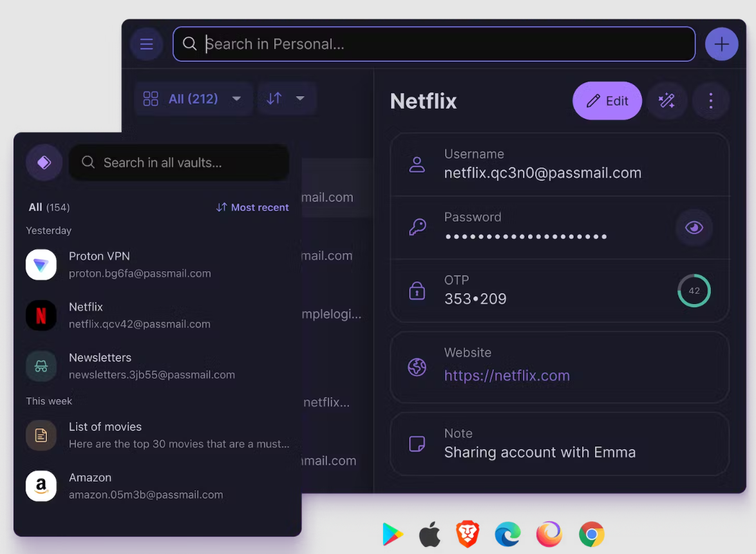This screenshot has height=554, width=756.
Task: Change the Most recent sorting option
Action: (x=252, y=207)
